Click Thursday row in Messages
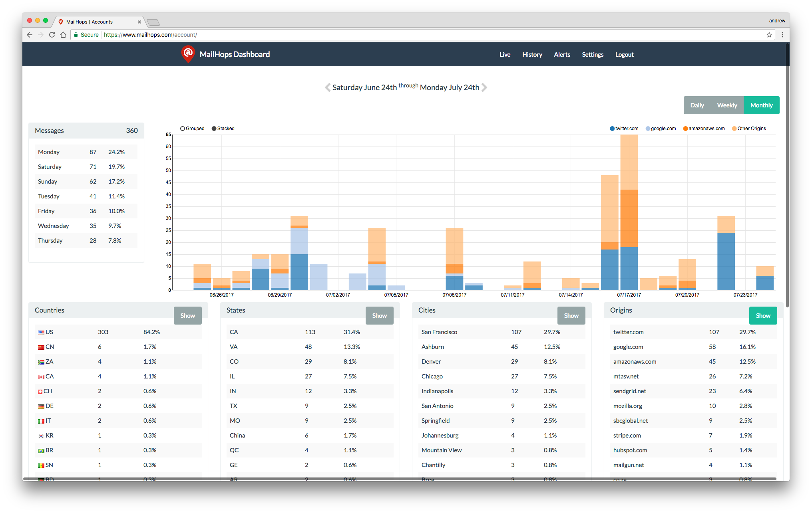The image size is (812, 513). coord(86,241)
